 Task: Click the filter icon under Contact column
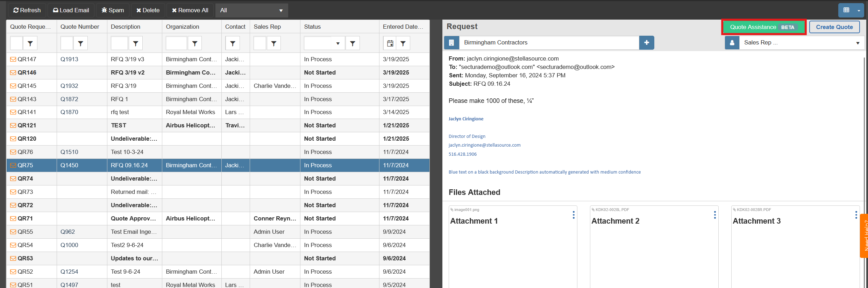(233, 43)
